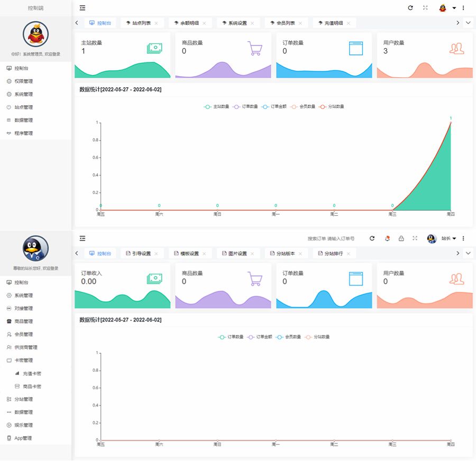The height and width of the screenshot is (461, 476).
Task: Open 充值卡密 under 卡密管理
Action: coord(32,374)
